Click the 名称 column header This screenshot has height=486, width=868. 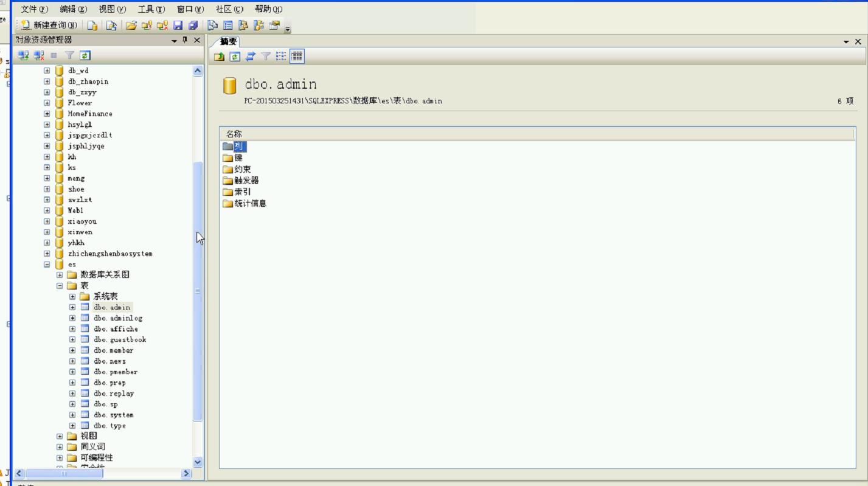[537, 134]
